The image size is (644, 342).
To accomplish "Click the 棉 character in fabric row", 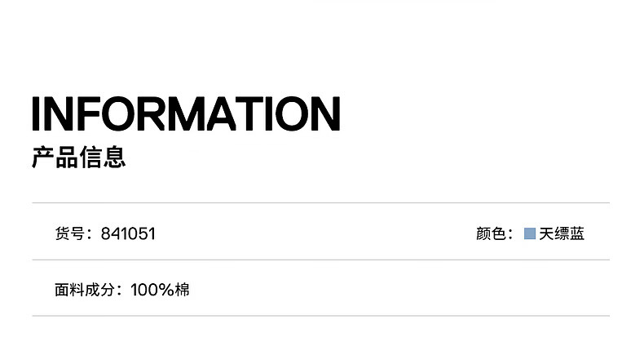I will (182, 289).
